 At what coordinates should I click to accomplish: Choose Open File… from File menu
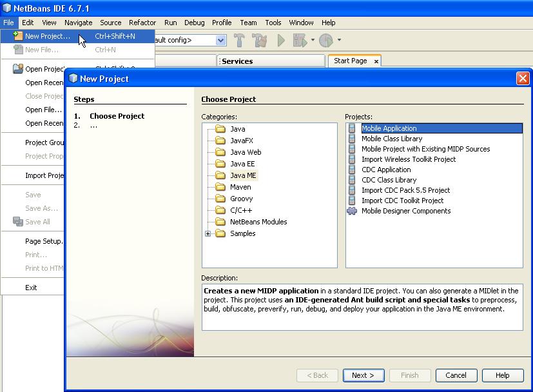pos(44,110)
